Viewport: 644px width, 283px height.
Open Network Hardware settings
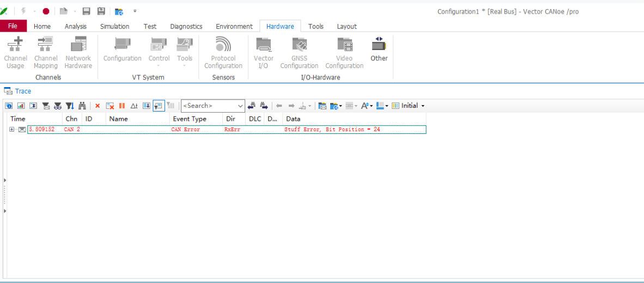(78, 53)
